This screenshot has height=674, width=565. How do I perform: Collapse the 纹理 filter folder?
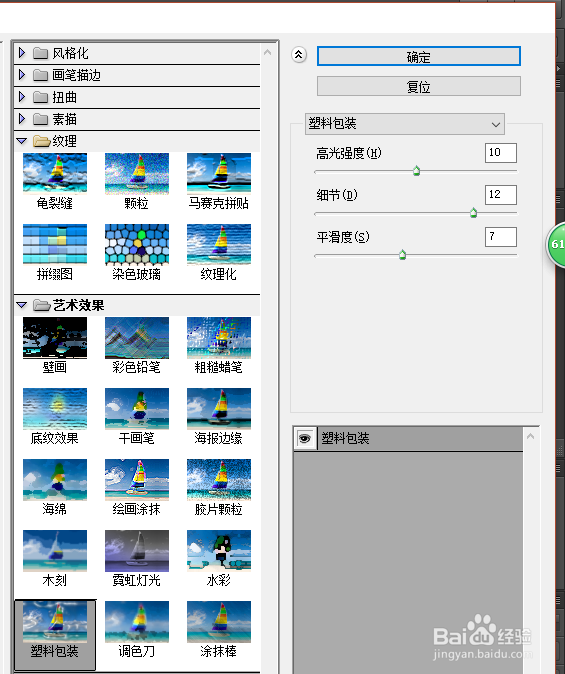click(21, 141)
